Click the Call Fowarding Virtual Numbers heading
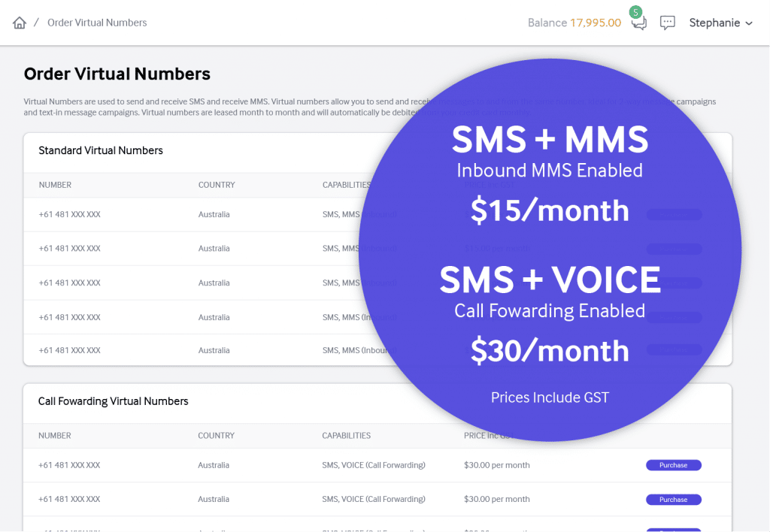This screenshot has height=532, width=770. tap(113, 401)
